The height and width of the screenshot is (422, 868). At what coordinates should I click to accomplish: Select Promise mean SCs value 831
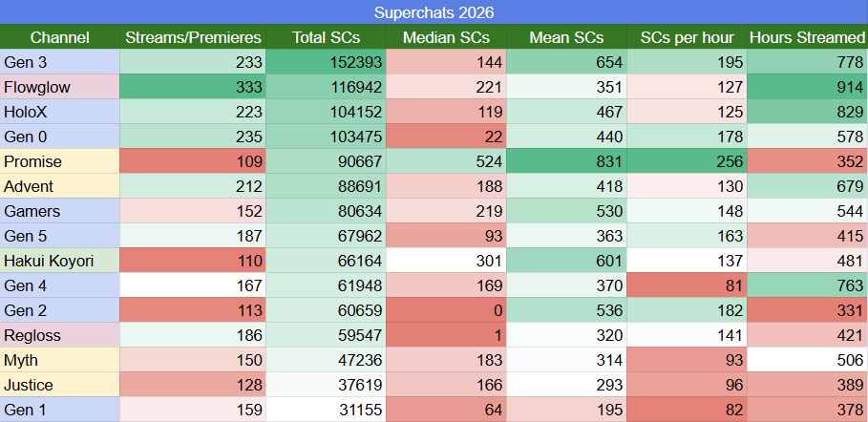coord(566,161)
